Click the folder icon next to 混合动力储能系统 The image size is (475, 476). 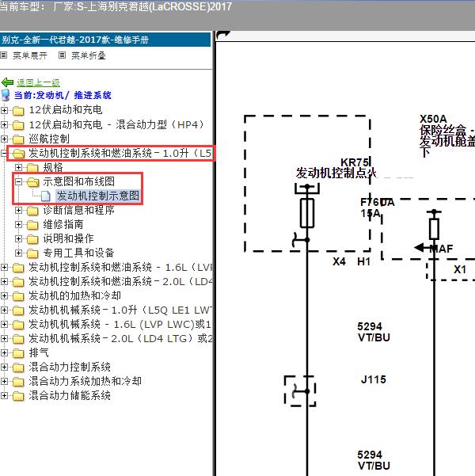(x=18, y=396)
